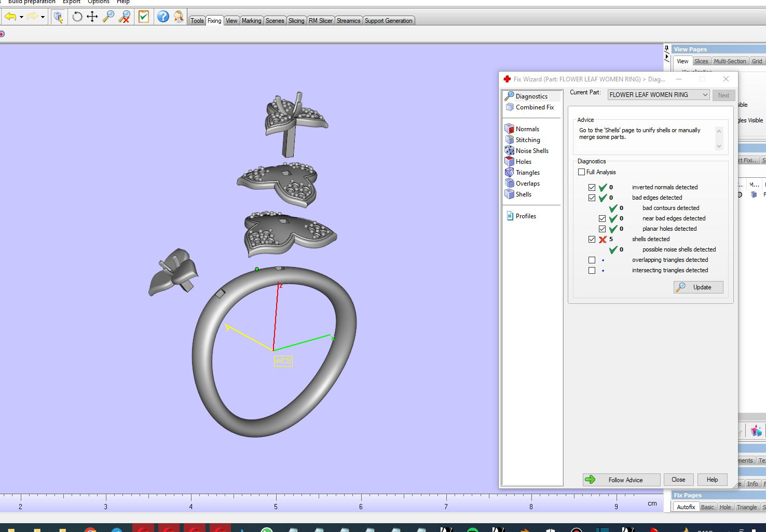Select the Rotate view tool
766x532 pixels.
[x=77, y=17]
